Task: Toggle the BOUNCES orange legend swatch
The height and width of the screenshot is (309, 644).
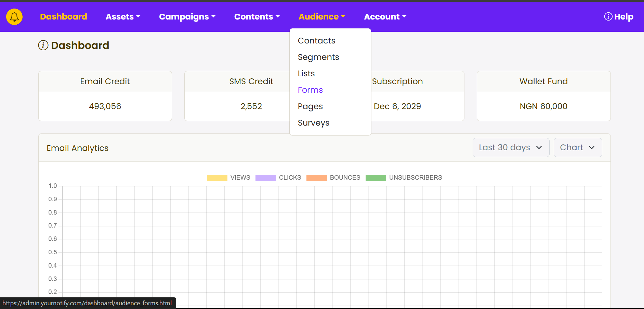Action: 317,178
